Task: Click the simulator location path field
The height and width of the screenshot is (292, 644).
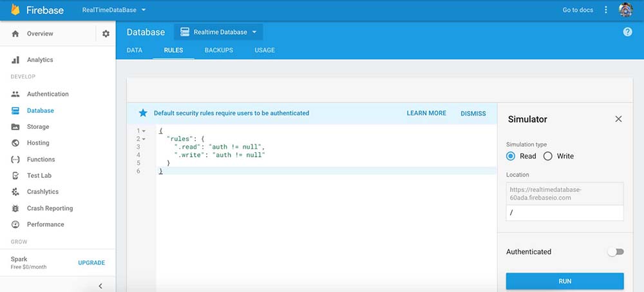Action: 564,213
